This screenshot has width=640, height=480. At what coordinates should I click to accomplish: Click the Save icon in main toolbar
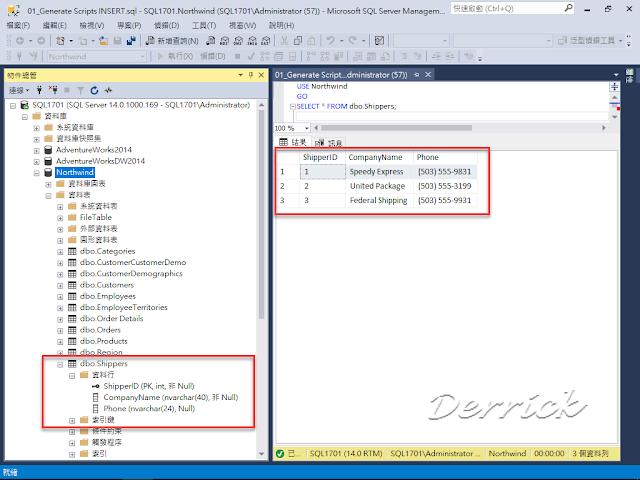point(118,41)
